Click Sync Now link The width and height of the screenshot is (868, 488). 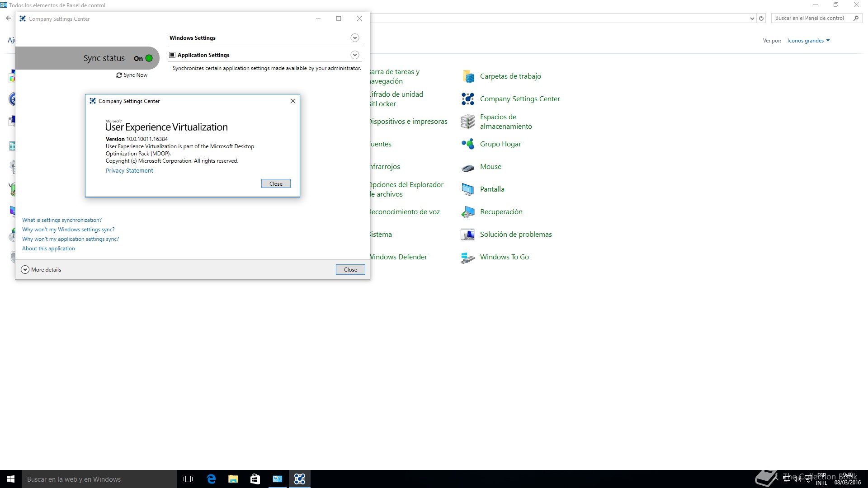(136, 75)
